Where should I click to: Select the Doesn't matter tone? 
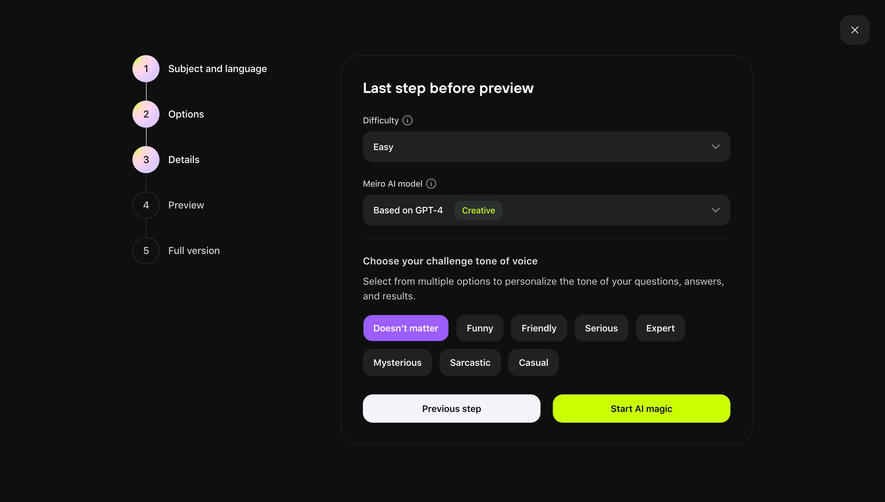pos(406,328)
